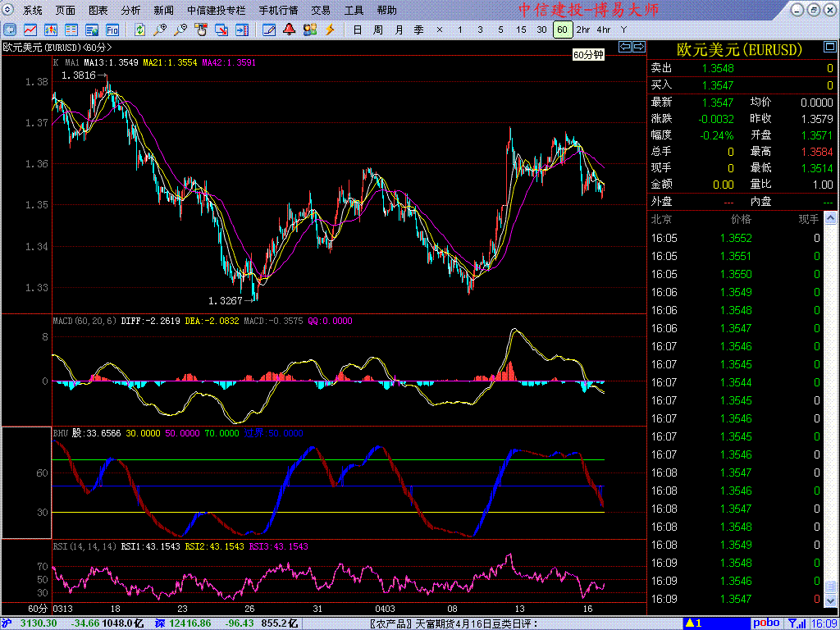The width and height of the screenshot is (840, 630).
Task: Open the line trend chart icon
Action: [x=30, y=30]
